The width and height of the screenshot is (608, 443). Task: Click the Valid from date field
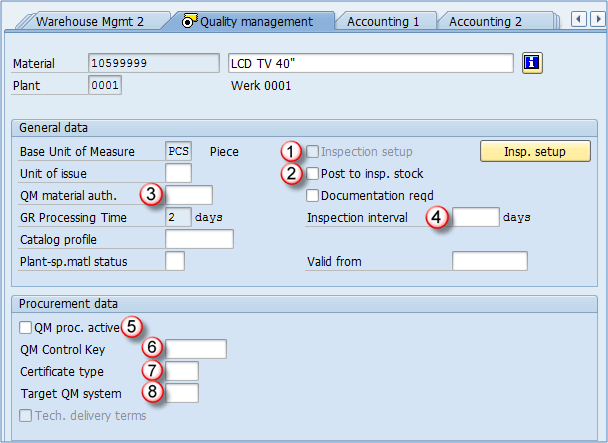click(489, 261)
